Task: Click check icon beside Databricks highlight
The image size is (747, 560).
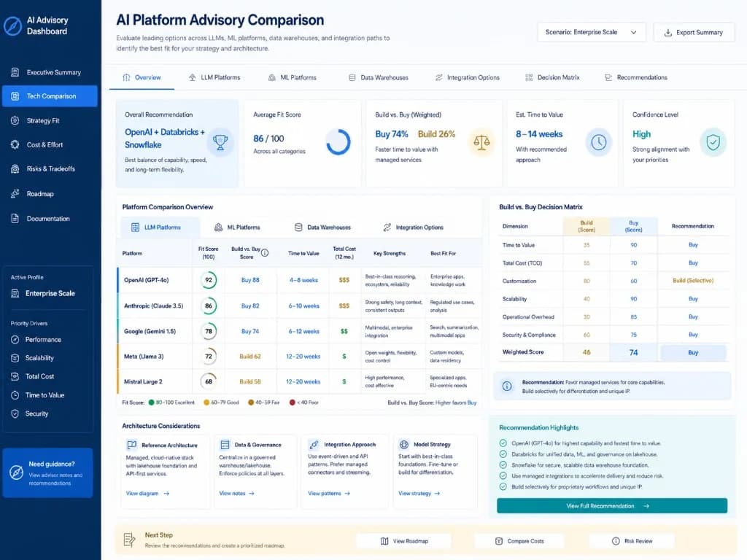Action: [503, 454]
